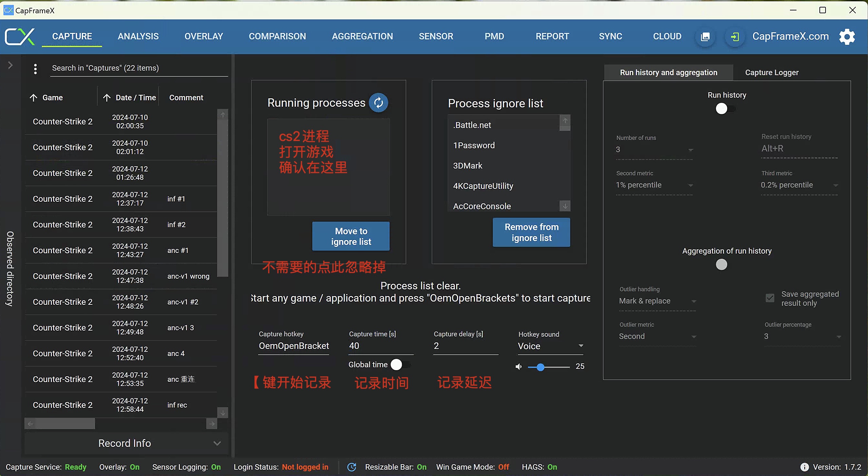Viewport: 868px width, 476px height.
Task: Click the version info icon
Action: (x=804, y=467)
